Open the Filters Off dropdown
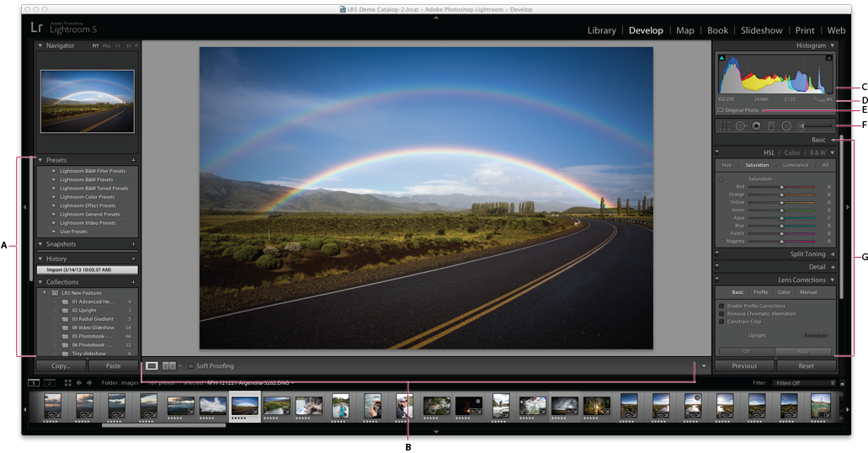Viewport: 868px width, 453px height. [804, 382]
